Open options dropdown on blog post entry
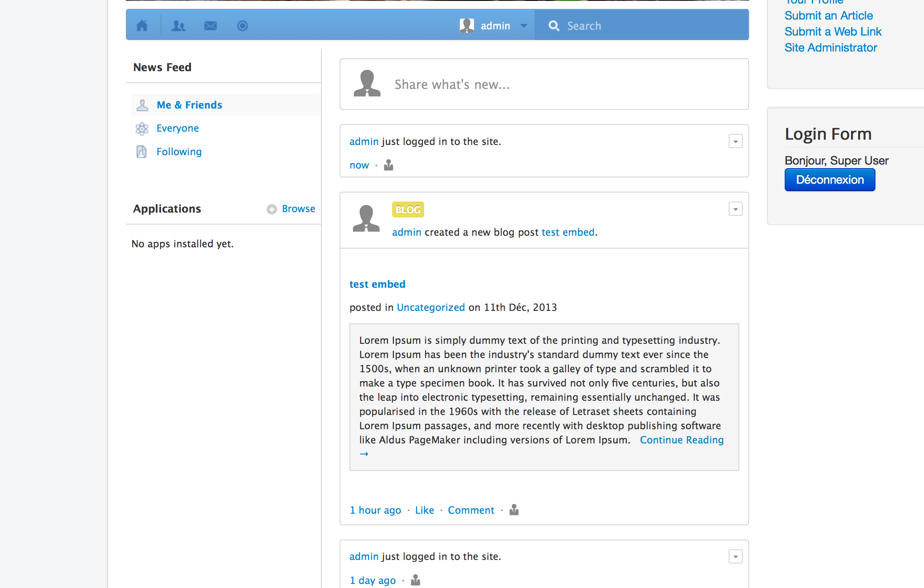Image resolution: width=924 pixels, height=588 pixels. tap(735, 209)
